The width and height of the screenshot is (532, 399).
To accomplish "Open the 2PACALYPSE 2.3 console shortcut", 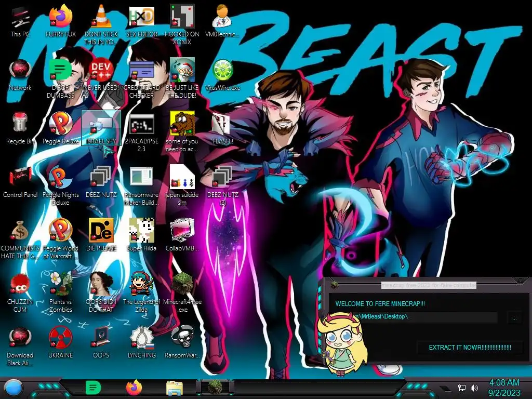I will click(141, 132).
